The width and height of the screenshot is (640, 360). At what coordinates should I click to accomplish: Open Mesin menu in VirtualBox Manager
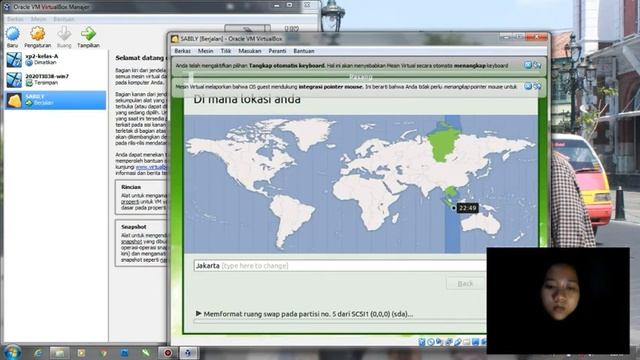click(x=38, y=19)
